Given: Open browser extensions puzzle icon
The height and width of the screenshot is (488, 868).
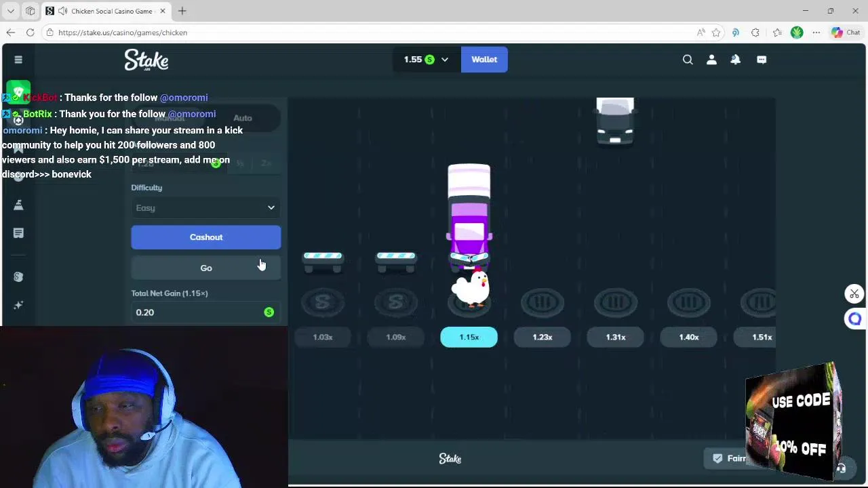Looking at the screenshot, I should click(755, 33).
